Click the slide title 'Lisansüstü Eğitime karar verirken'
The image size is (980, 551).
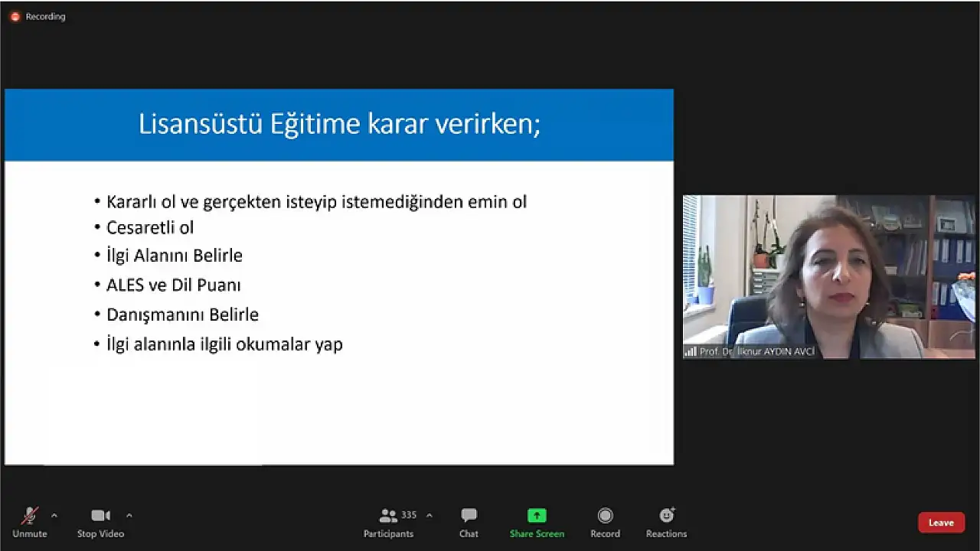coord(339,124)
